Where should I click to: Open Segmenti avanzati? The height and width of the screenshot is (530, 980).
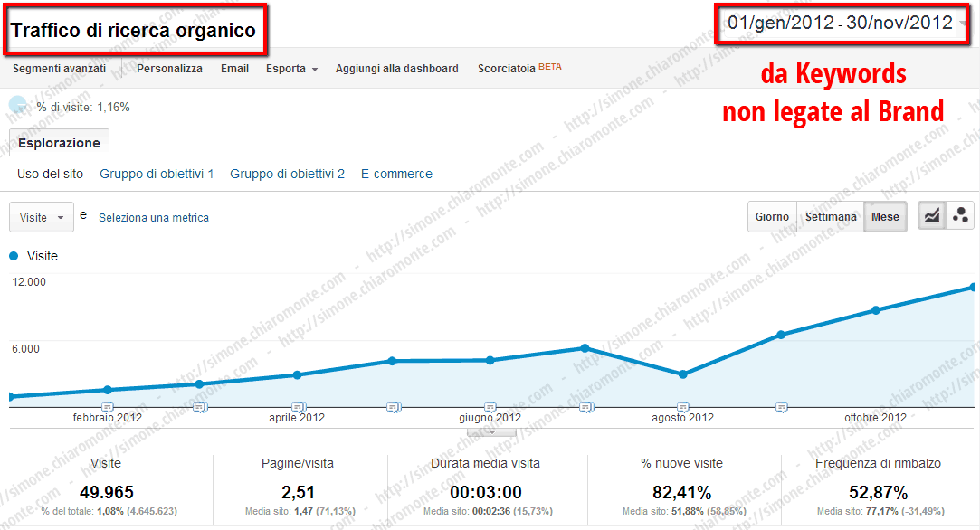coord(60,69)
